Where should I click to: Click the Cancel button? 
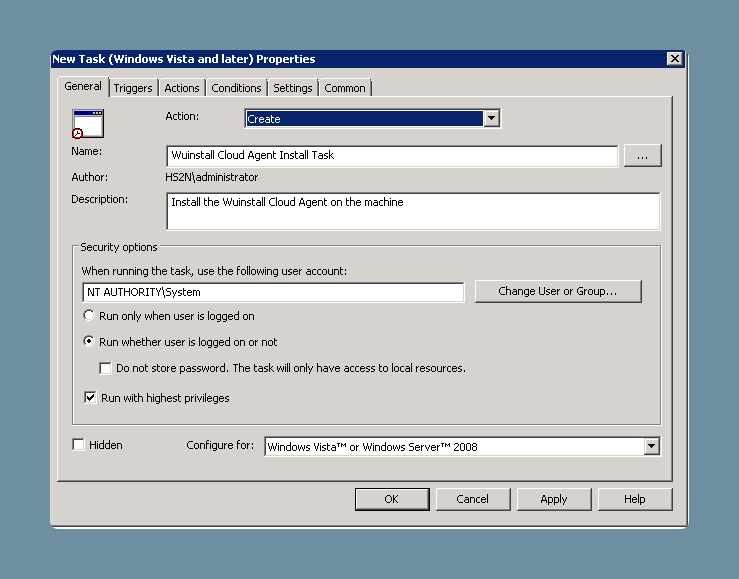[x=473, y=499]
